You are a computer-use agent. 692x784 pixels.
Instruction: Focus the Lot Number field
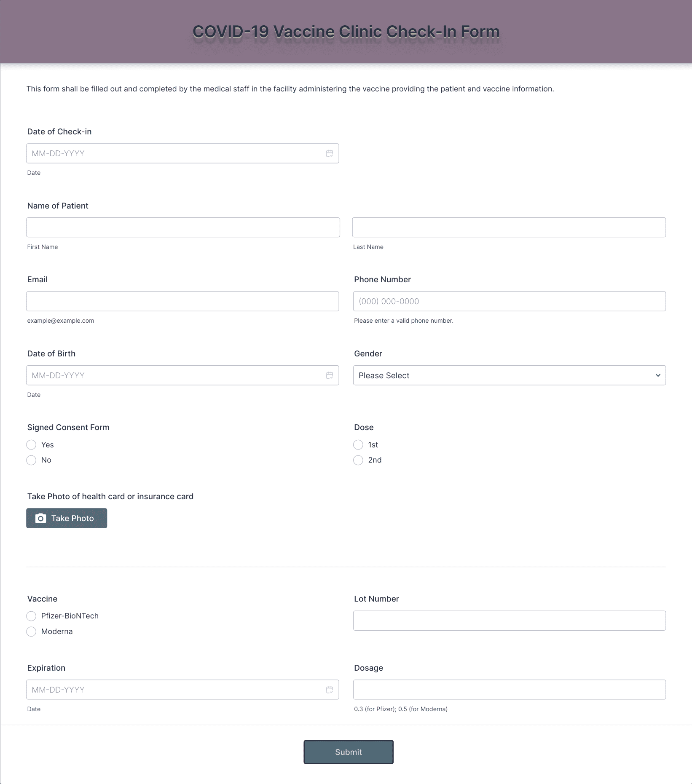[x=510, y=621]
